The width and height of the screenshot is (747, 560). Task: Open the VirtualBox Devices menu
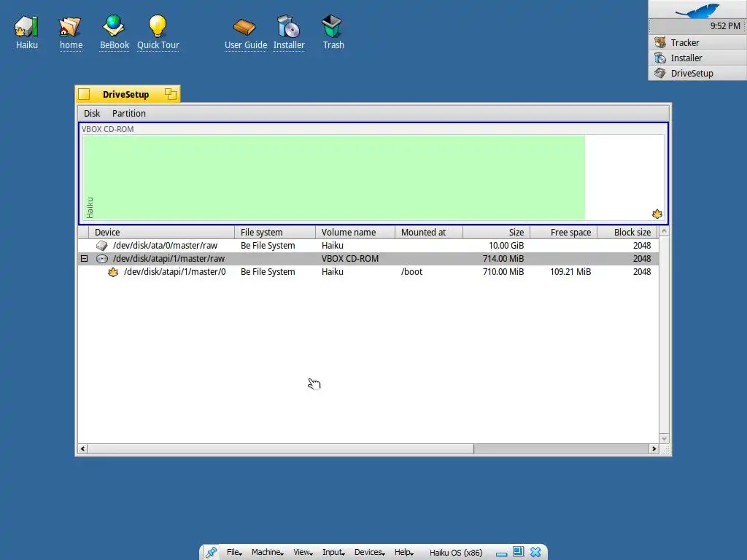[x=369, y=553]
